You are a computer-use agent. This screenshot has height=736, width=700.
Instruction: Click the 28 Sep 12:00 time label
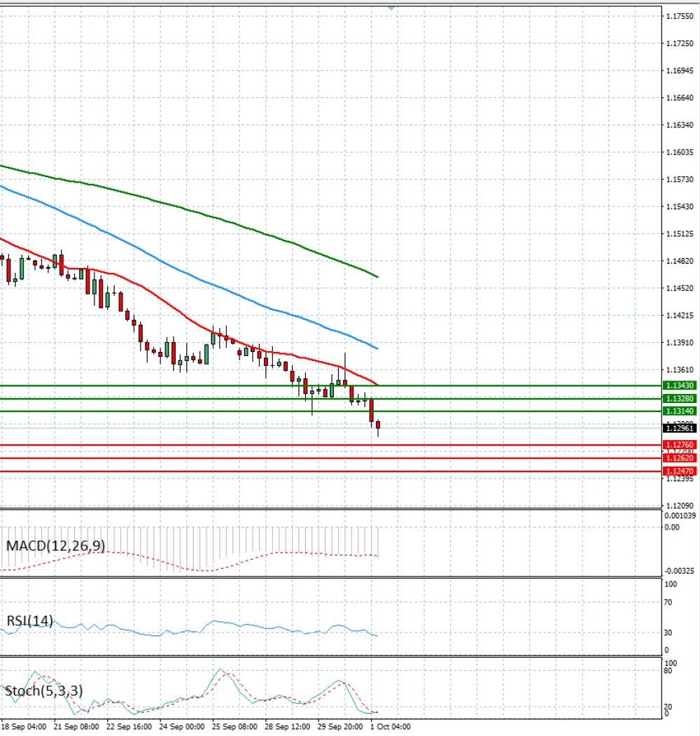click(288, 727)
